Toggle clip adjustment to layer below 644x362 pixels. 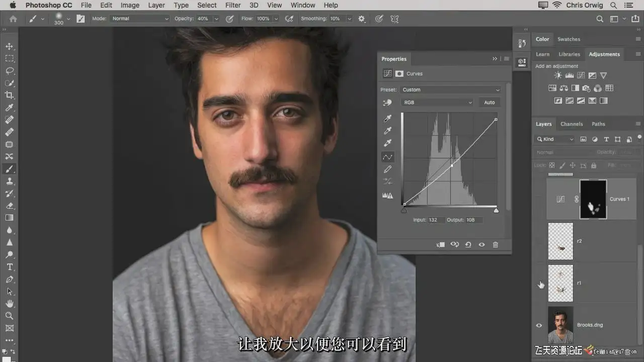point(440,245)
